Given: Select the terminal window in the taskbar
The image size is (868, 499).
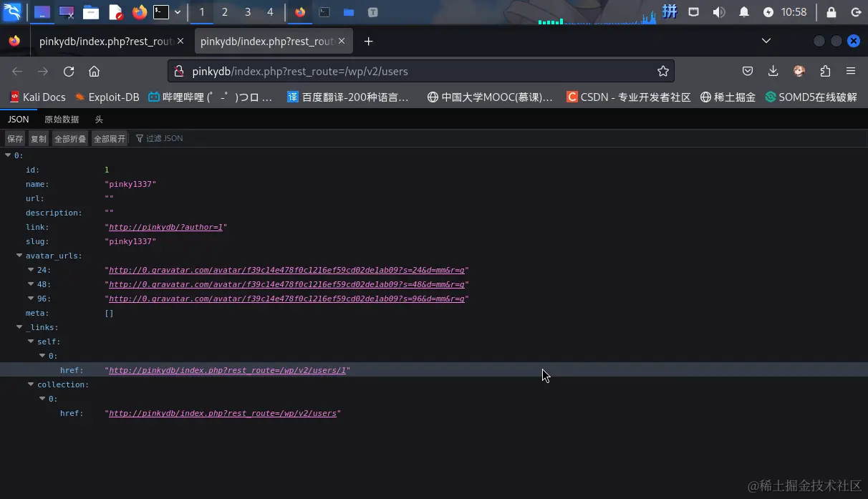Looking at the screenshot, I should coord(324,12).
